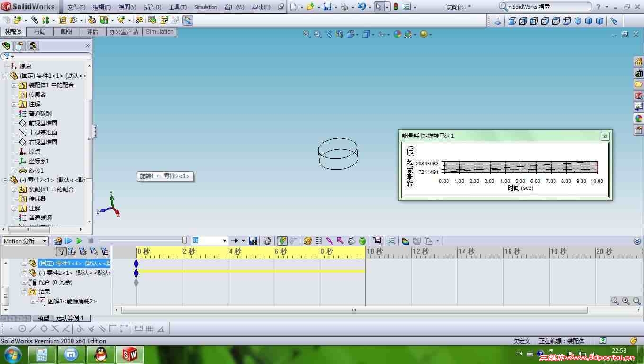Open Results and Plots in motion toolbar
Viewport: 644px width, 364px height.
point(377,241)
